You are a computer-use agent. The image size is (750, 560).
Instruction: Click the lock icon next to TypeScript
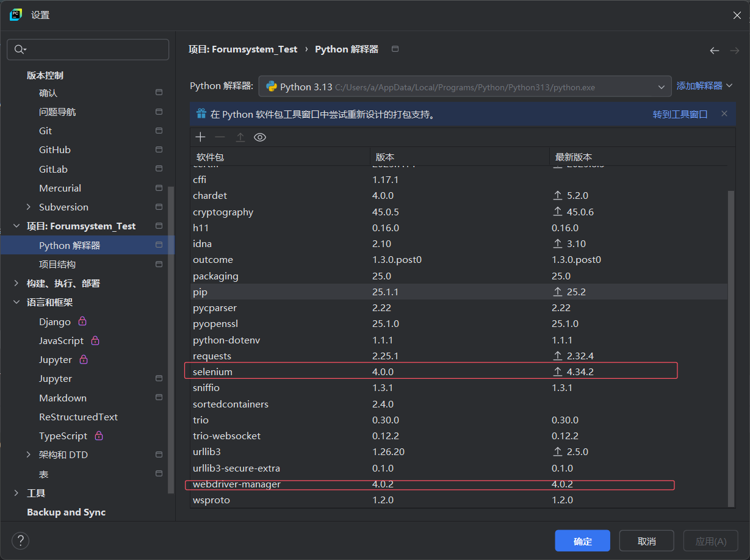99,436
